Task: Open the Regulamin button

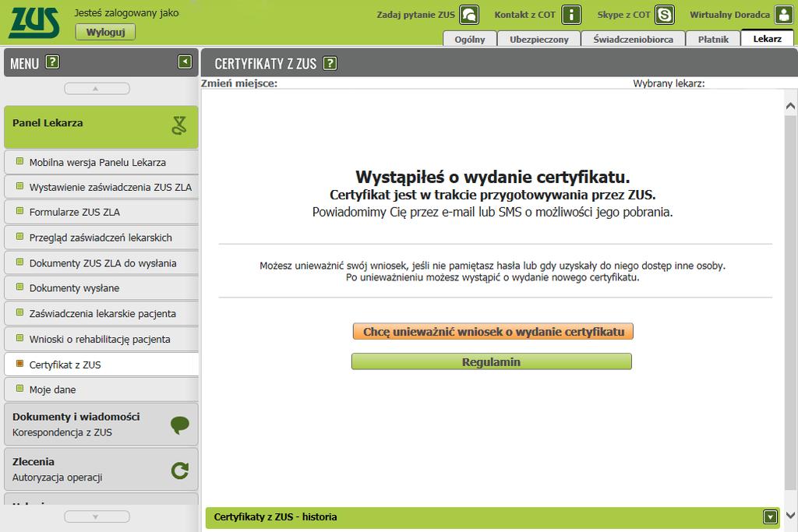Action: click(x=492, y=361)
